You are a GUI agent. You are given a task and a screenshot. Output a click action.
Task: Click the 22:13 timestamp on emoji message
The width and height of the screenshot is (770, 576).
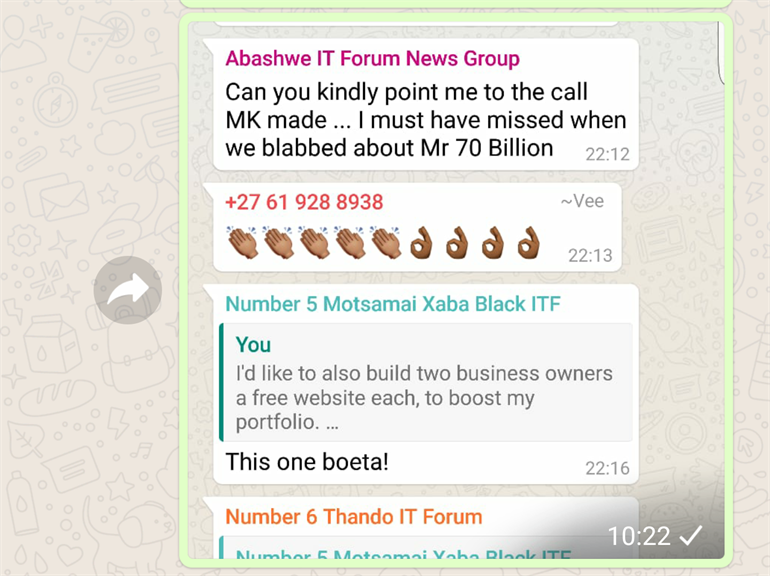pos(590,255)
